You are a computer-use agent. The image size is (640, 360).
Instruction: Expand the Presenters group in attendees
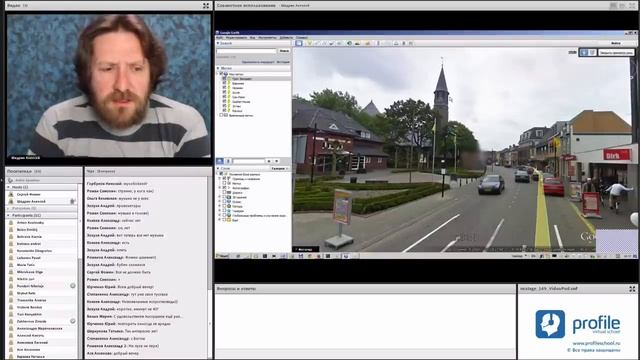[9, 208]
